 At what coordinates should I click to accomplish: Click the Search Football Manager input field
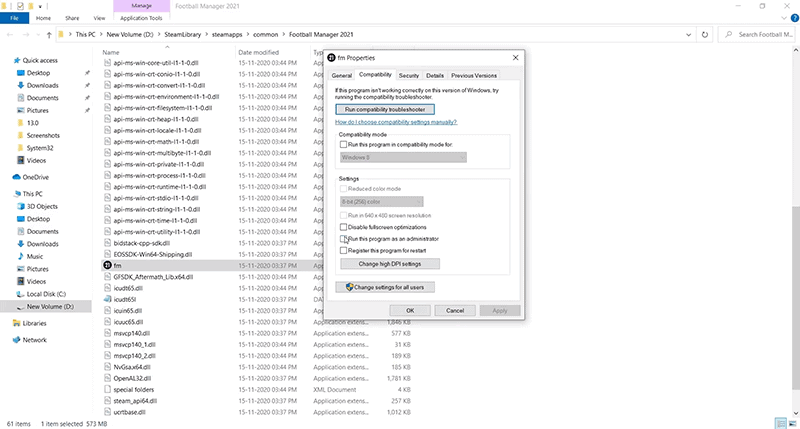click(x=758, y=35)
